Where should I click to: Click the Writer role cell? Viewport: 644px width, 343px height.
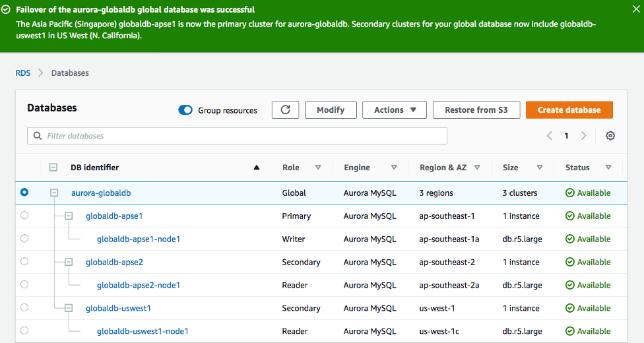point(293,239)
